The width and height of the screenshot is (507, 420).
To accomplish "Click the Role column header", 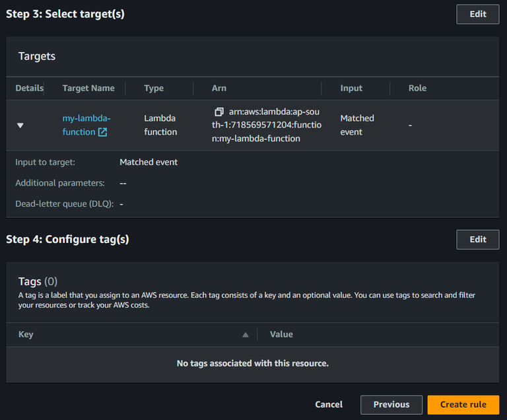I will point(417,88).
